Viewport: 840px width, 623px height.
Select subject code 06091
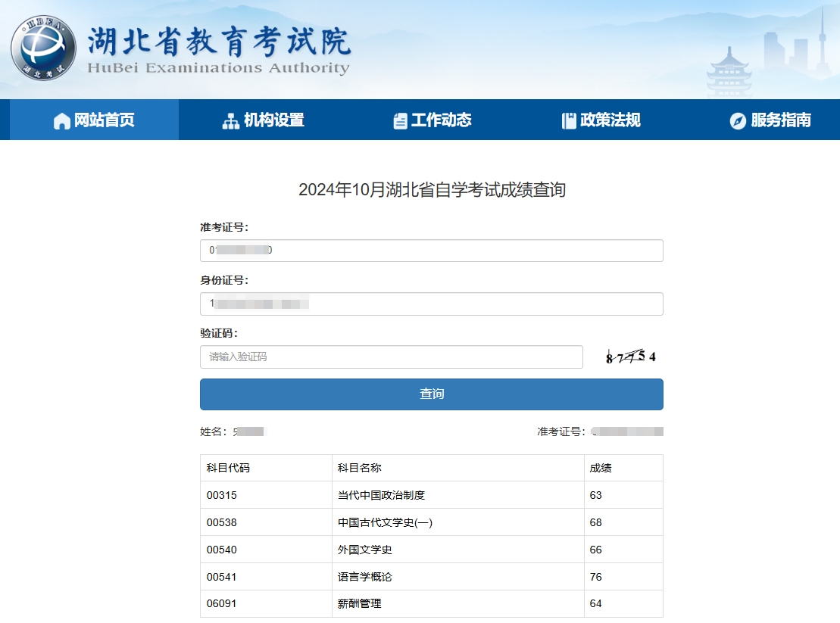click(222, 604)
